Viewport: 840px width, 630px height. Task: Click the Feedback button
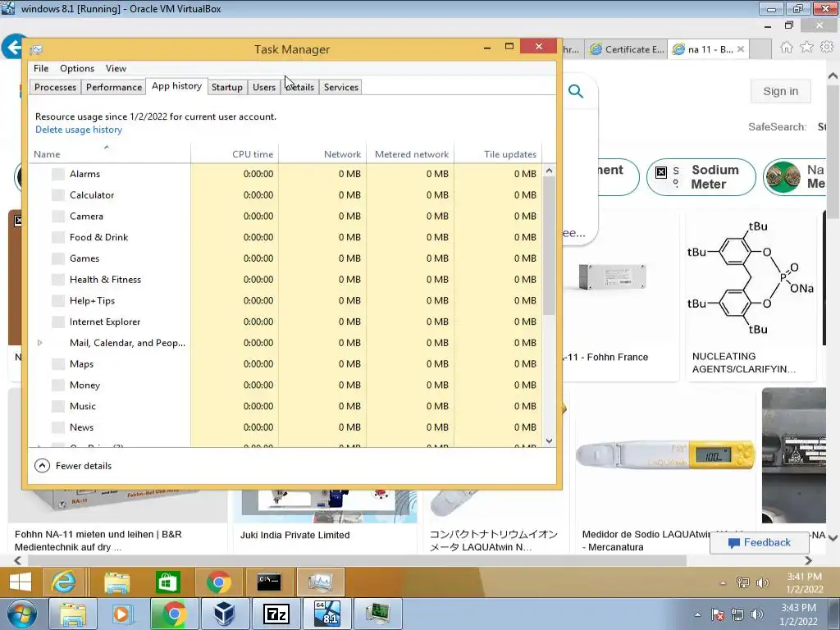click(x=760, y=543)
